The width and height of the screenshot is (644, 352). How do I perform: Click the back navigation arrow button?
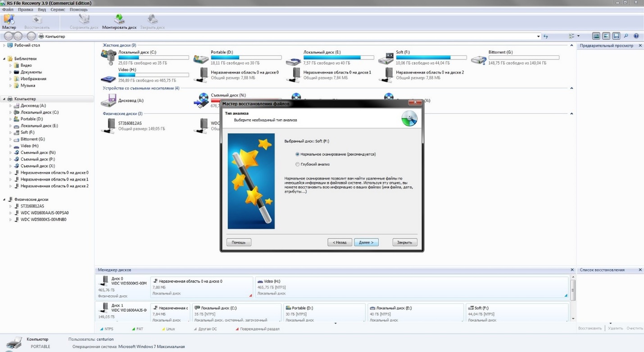(x=9, y=36)
